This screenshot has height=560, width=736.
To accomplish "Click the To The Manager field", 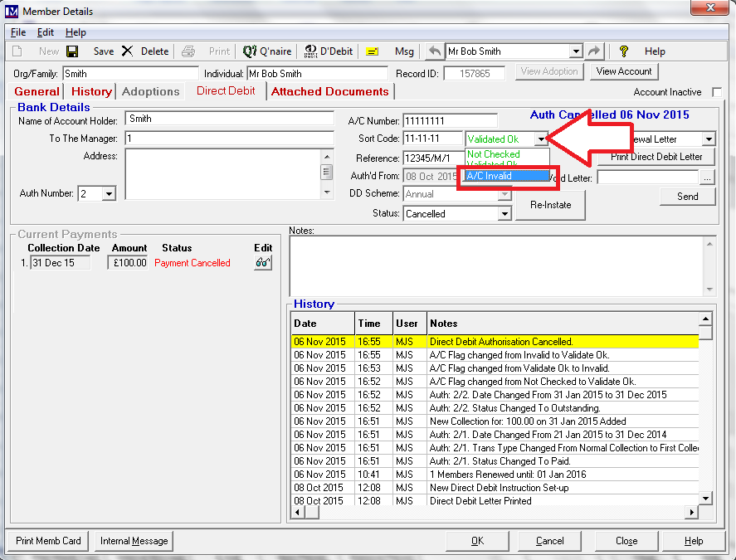I will (230, 139).
